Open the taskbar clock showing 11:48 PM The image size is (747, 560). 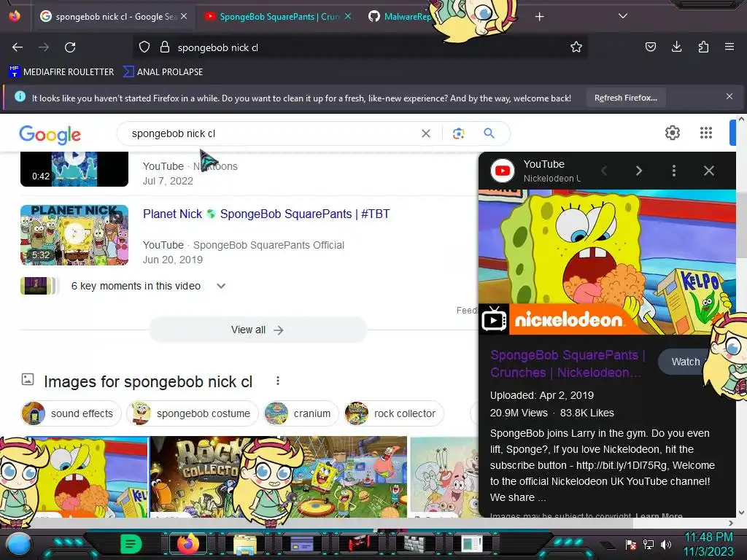click(708, 544)
